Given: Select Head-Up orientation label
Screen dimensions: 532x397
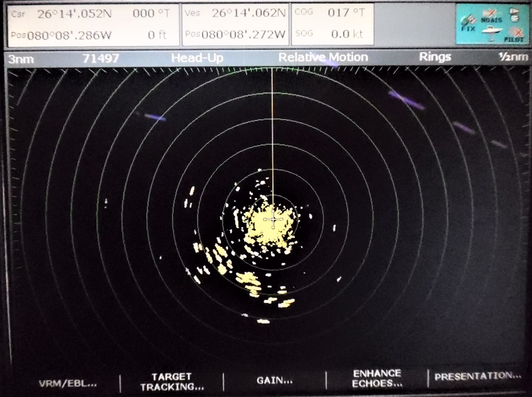Looking at the screenshot, I should coord(197,58).
